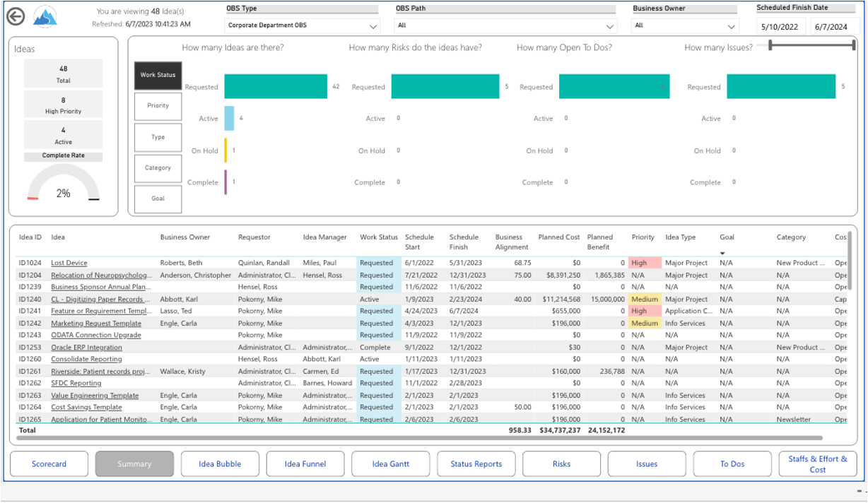Click the Goal column sort arrow
This screenshot has height=503, width=868.
click(x=722, y=253)
